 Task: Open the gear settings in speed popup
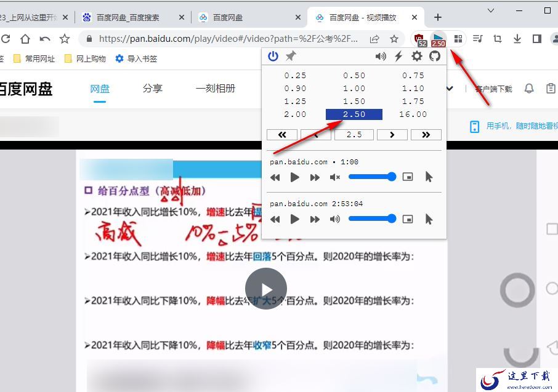click(417, 56)
